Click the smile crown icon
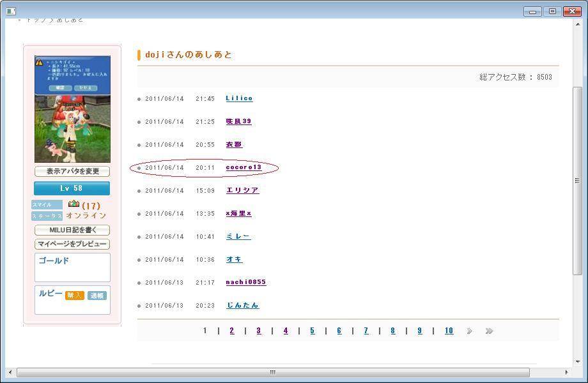Screen dimensions: 588x383 (73, 204)
